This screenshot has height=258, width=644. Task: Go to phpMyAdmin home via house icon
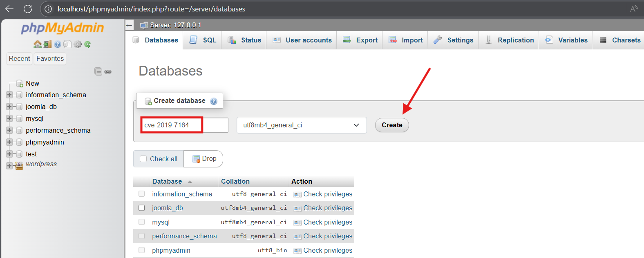tap(38, 44)
